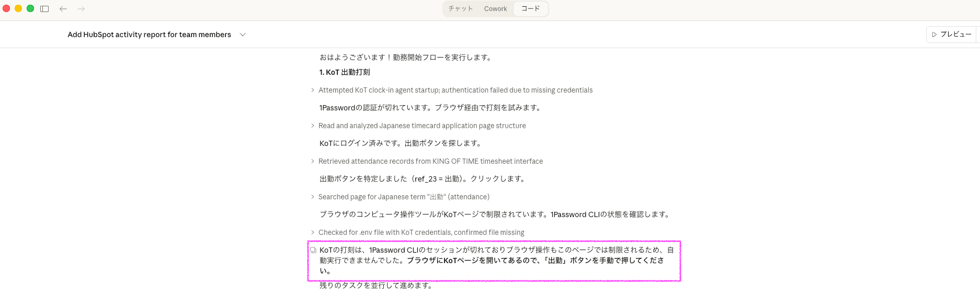Go back with the left arrow
The height and width of the screenshot is (294, 980).
tap(63, 9)
